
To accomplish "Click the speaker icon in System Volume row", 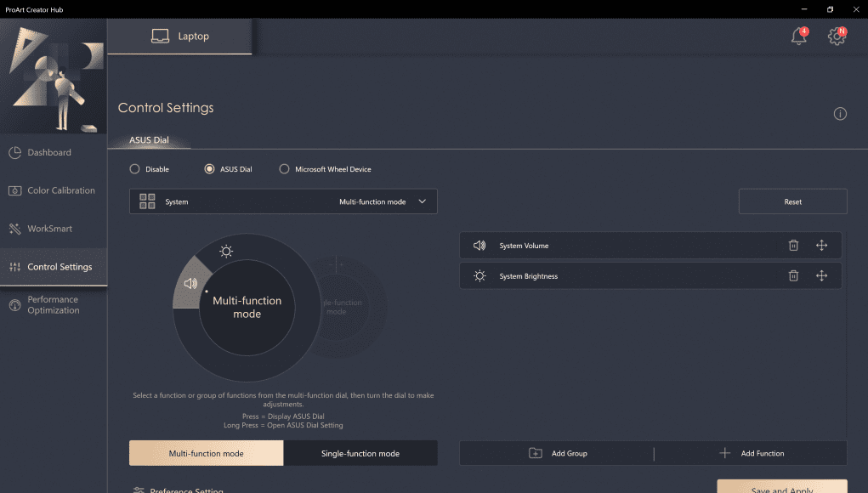I will point(479,245).
